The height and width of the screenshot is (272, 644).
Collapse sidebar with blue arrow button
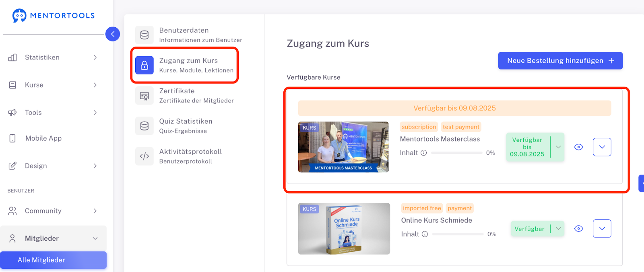pos(113,34)
